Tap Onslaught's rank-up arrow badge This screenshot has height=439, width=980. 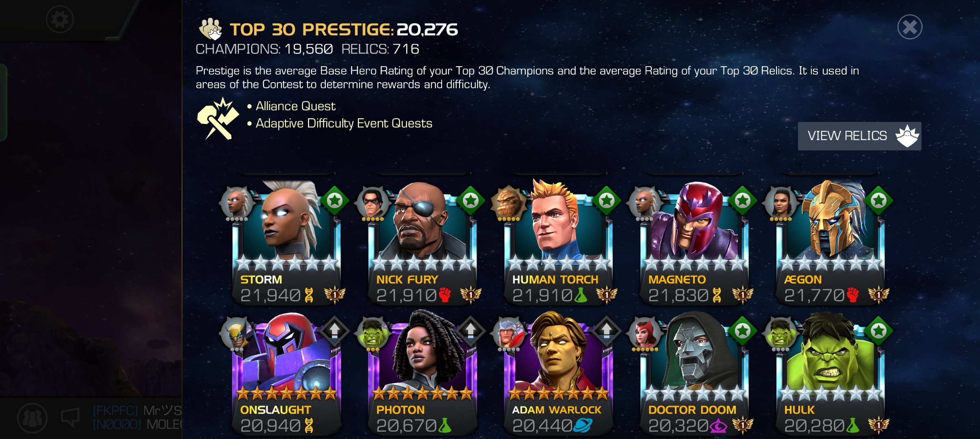click(334, 330)
